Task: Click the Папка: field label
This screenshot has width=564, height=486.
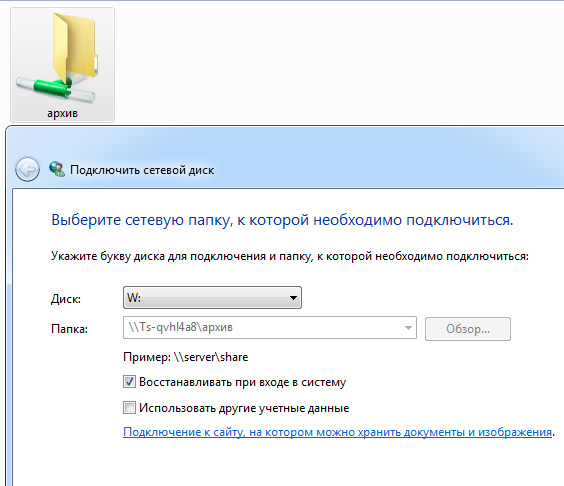Action: (x=69, y=329)
